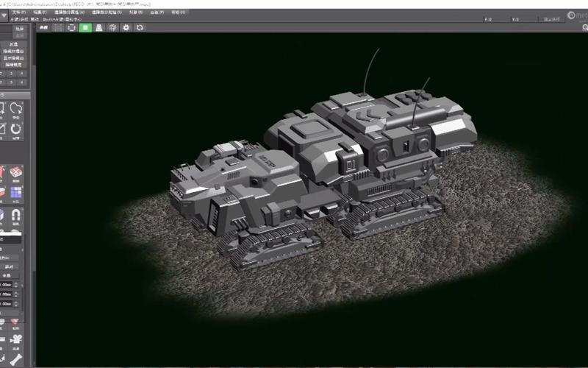This screenshot has height=368, width=588.
Task: Select the Magnet tool
Action: (x=15, y=214)
